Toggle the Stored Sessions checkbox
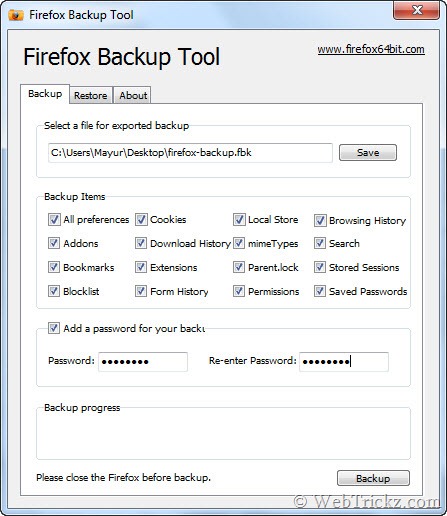The image size is (447, 516). tap(320, 267)
